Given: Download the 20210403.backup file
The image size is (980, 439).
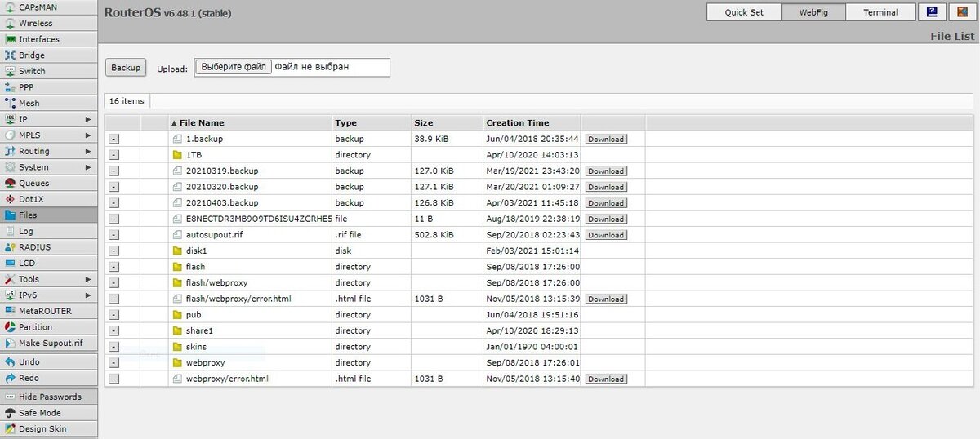Looking at the screenshot, I should (606, 203).
